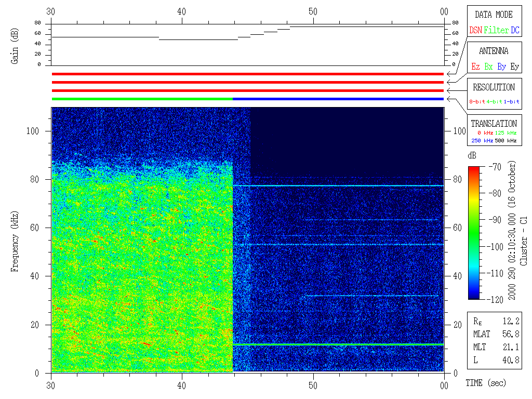Select the red Ez antenna label
The height and width of the screenshot is (399, 532).
pyautogui.click(x=475, y=66)
